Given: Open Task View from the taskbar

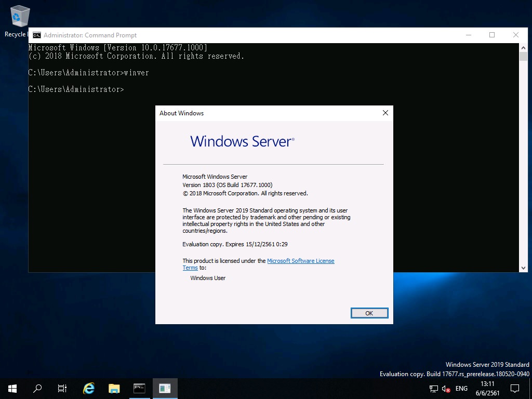Looking at the screenshot, I should [x=62, y=388].
